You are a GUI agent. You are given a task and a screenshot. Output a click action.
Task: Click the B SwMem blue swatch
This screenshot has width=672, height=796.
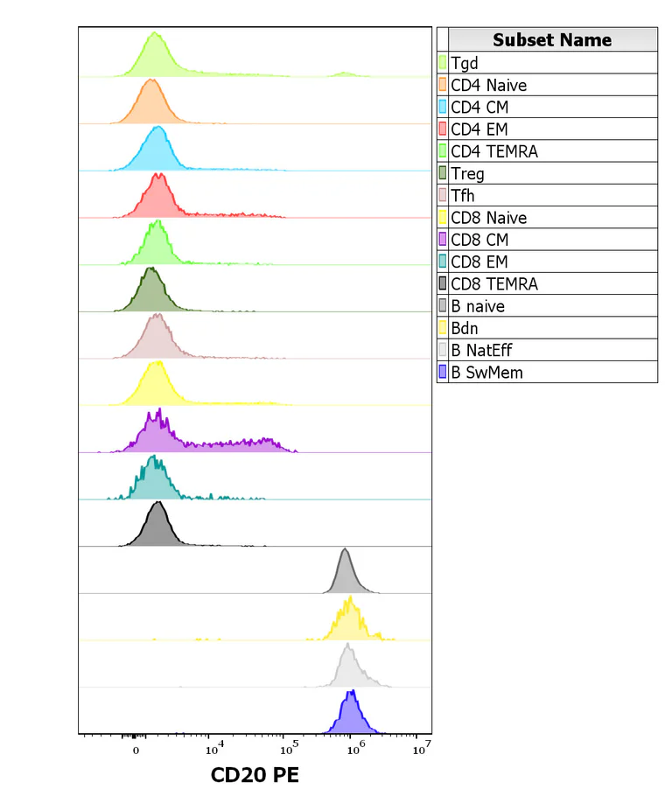(443, 372)
